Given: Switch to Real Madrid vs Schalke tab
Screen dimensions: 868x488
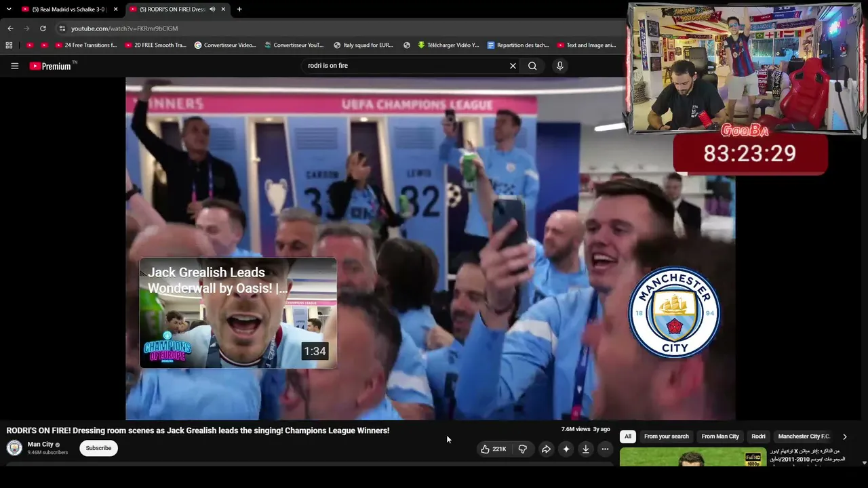Looking at the screenshot, I should coord(70,9).
